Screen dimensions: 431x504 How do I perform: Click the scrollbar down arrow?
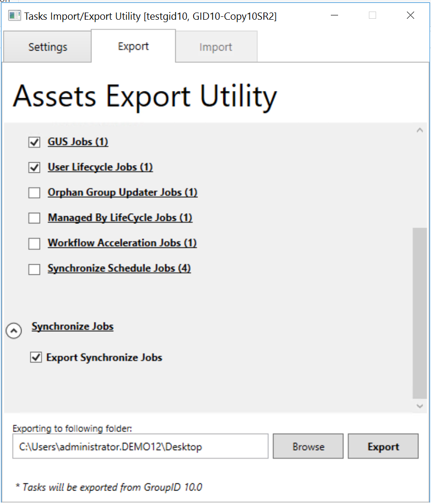(x=419, y=406)
